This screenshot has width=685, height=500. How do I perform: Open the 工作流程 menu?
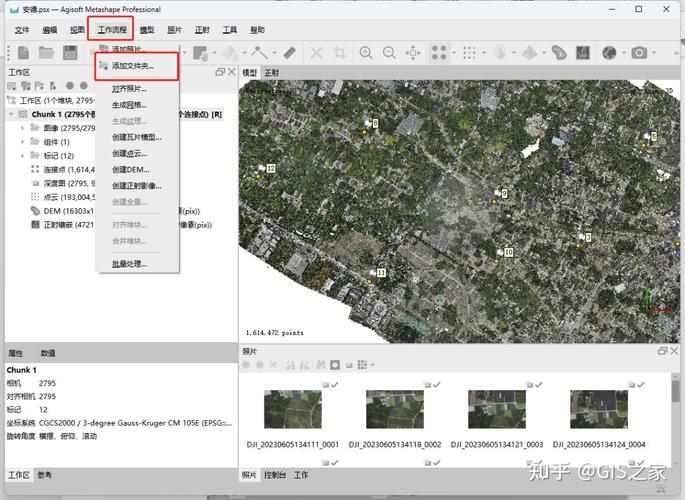112,30
